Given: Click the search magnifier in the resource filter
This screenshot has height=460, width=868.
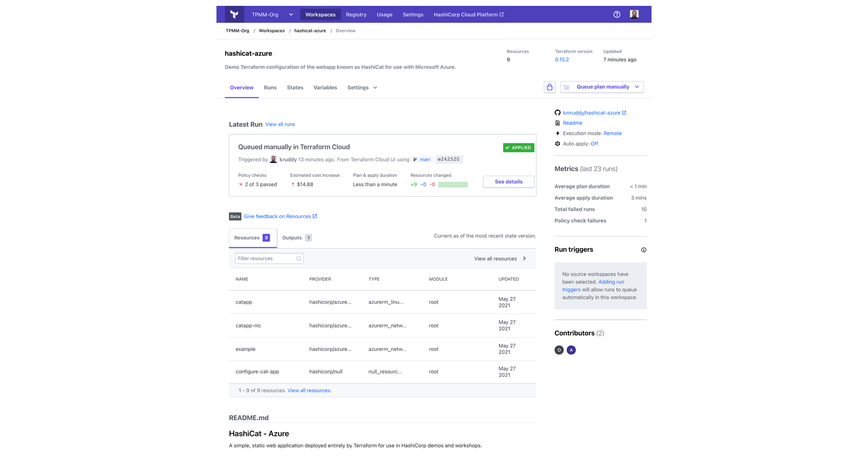Looking at the screenshot, I should 299,258.
